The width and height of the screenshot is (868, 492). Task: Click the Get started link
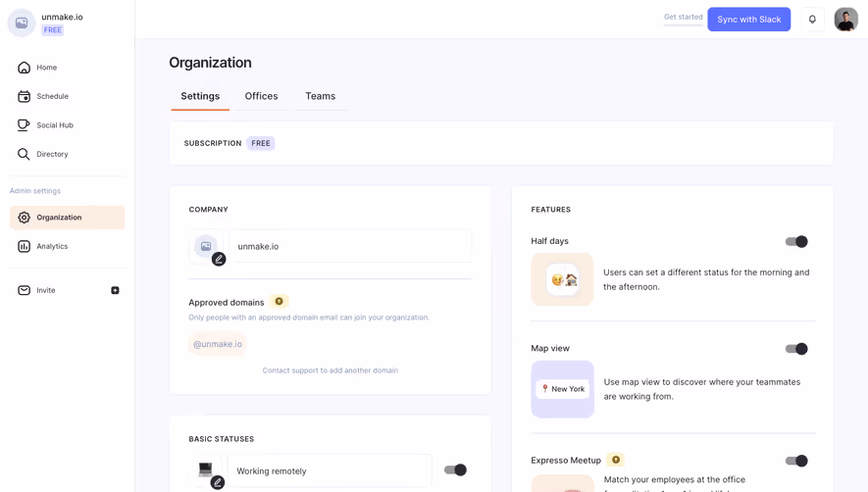[683, 18]
